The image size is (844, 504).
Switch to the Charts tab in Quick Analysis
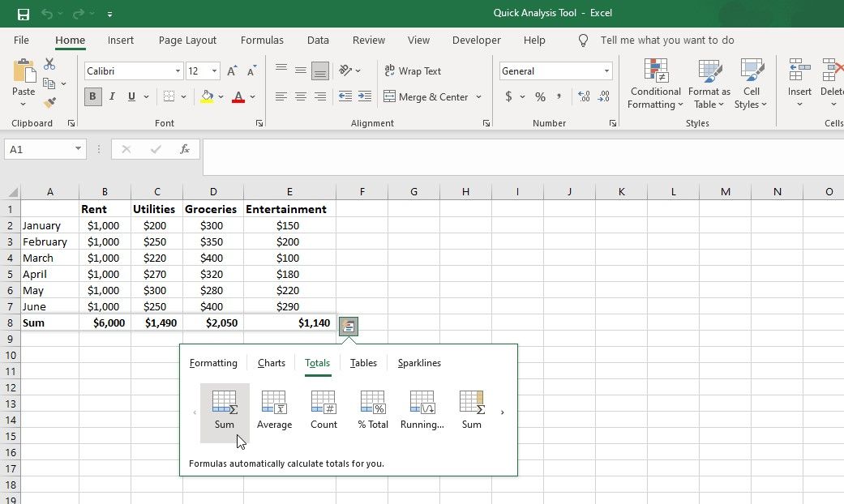coord(271,362)
